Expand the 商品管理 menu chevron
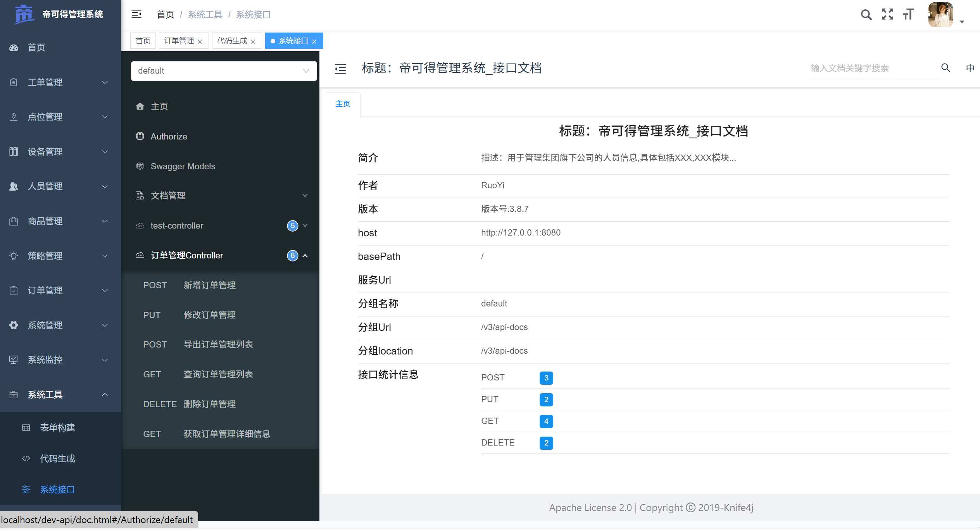980x530 pixels. [x=105, y=221]
